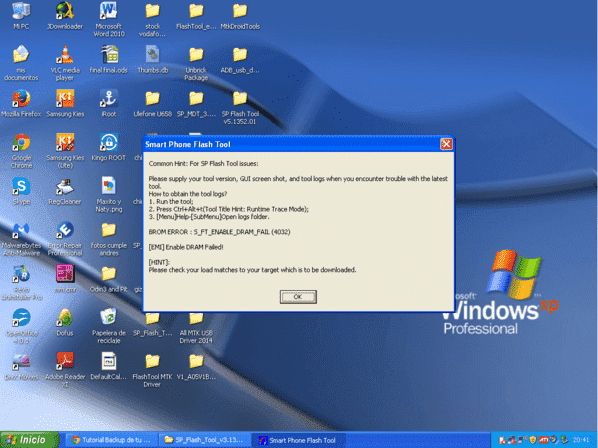Select the Dofus game shortcut
Image resolution: width=598 pixels, height=448 pixels.
pyautogui.click(x=65, y=323)
